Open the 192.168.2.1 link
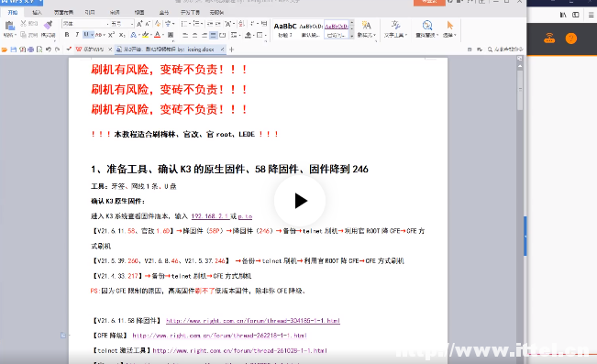 (210, 216)
